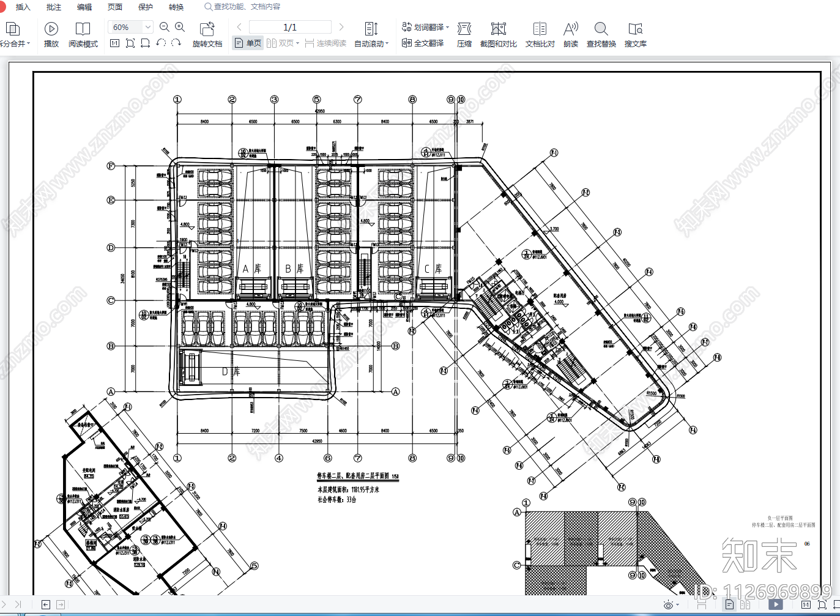The image size is (840, 616).
Task: Expand the 双页 dropdown arrow
Action: pyautogui.click(x=298, y=43)
